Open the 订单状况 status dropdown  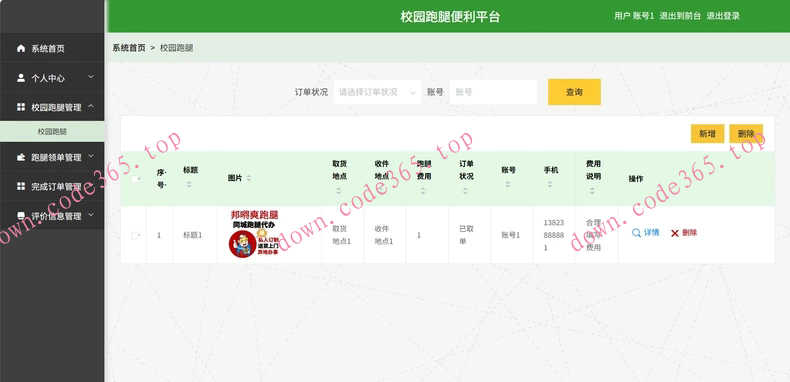[x=377, y=92]
